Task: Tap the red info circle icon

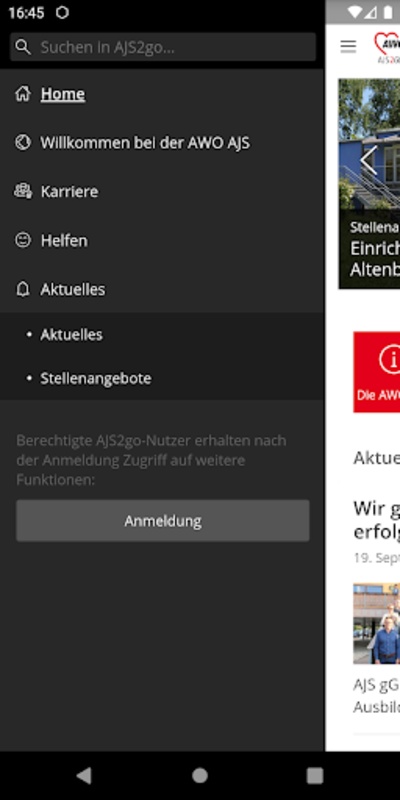Action: pos(390,360)
